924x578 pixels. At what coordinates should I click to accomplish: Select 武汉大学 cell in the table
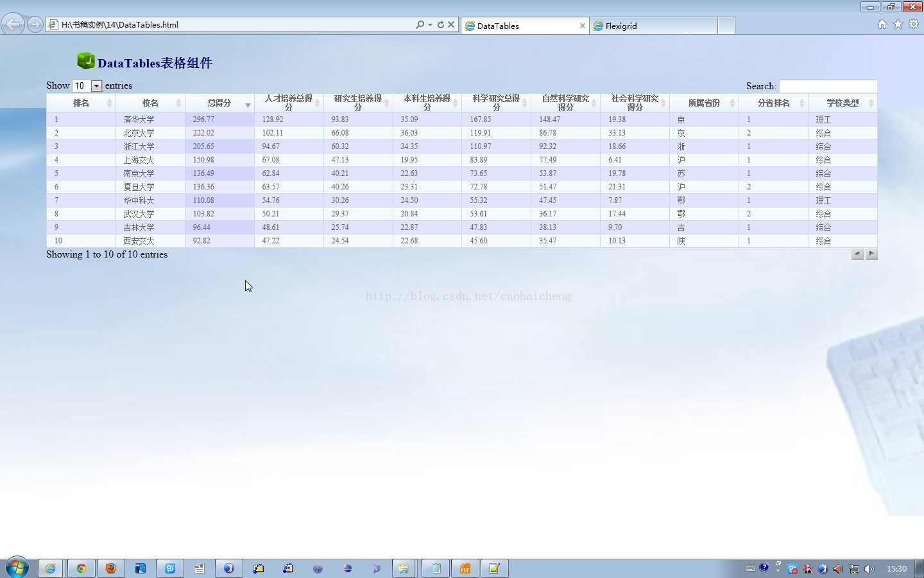[x=150, y=214]
